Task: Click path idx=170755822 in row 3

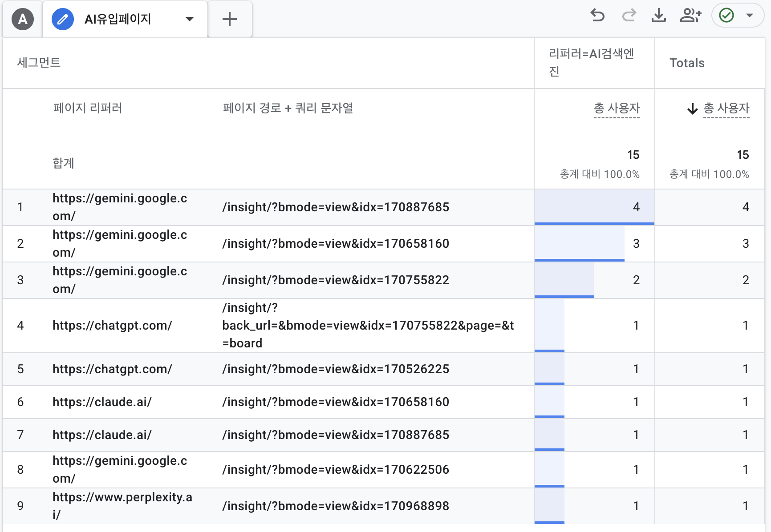Action: [x=336, y=280]
